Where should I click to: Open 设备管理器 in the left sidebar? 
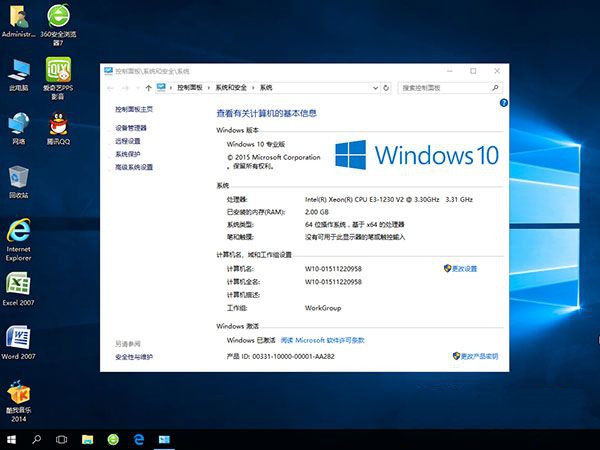131,128
